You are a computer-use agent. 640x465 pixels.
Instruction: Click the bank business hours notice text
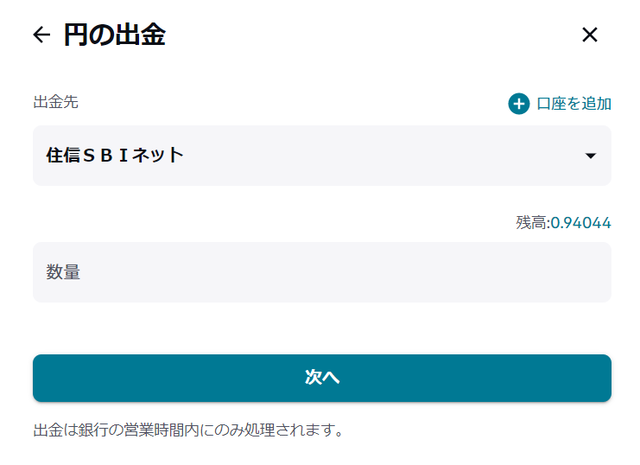(x=188, y=430)
